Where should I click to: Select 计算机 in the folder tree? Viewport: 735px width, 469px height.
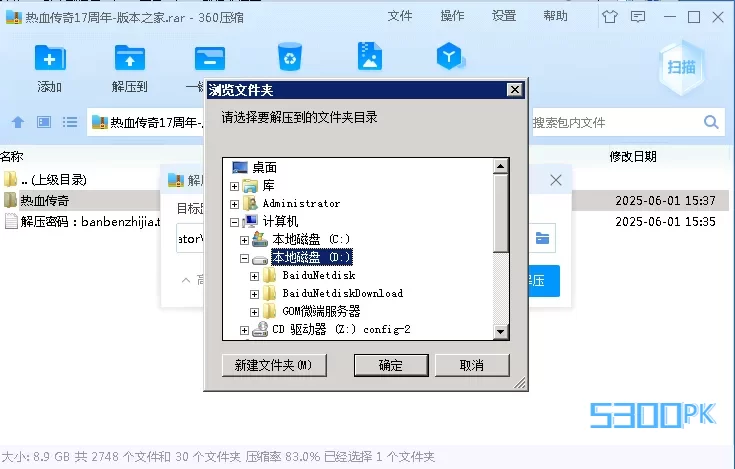click(x=280, y=221)
